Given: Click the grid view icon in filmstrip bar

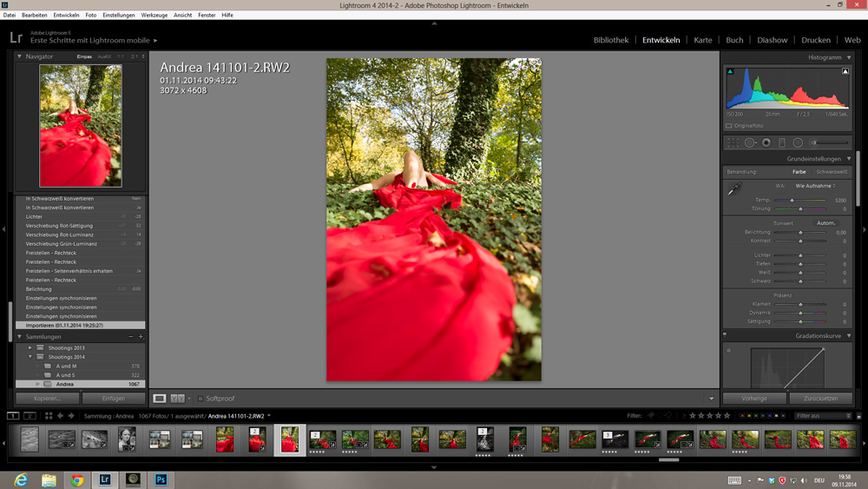Looking at the screenshot, I should tap(49, 416).
